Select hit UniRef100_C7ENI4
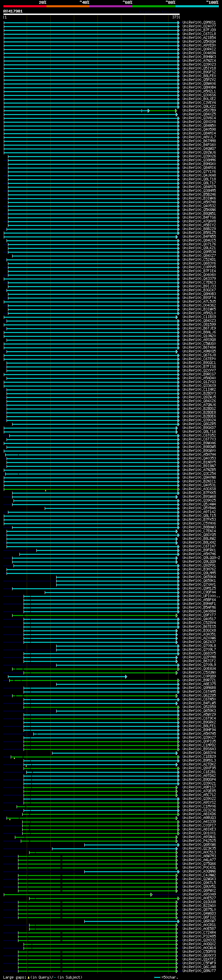 coord(199,531)
